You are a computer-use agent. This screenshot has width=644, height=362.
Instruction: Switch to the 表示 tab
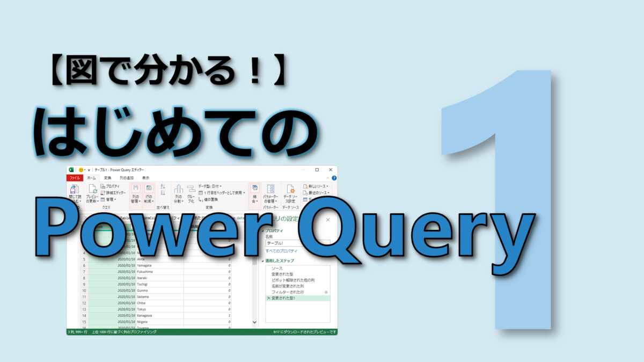[x=146, y=178]
